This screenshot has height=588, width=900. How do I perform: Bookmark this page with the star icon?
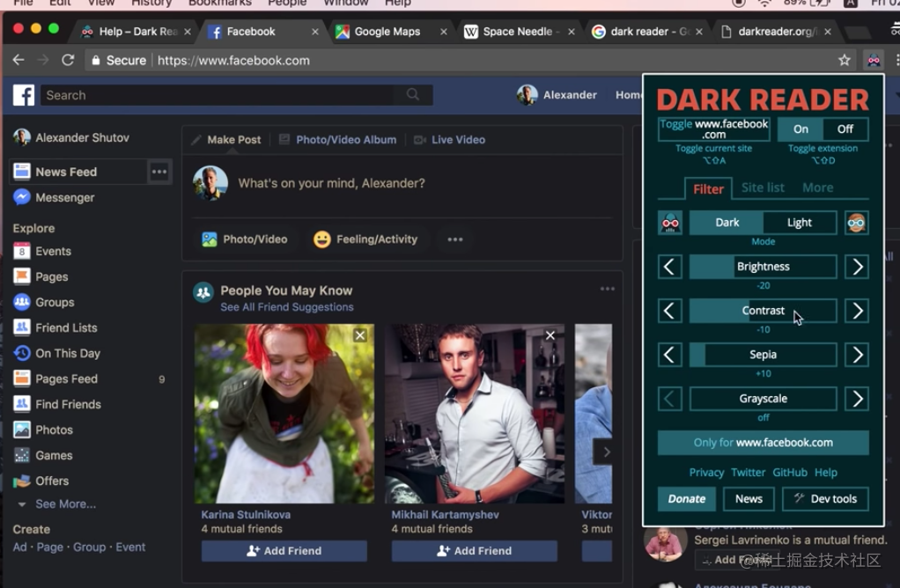pyautogui.click(x=844, y=60)
